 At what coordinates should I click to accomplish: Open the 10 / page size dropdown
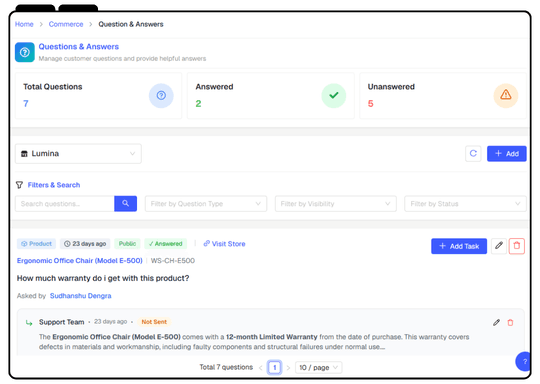pos(319,367)
